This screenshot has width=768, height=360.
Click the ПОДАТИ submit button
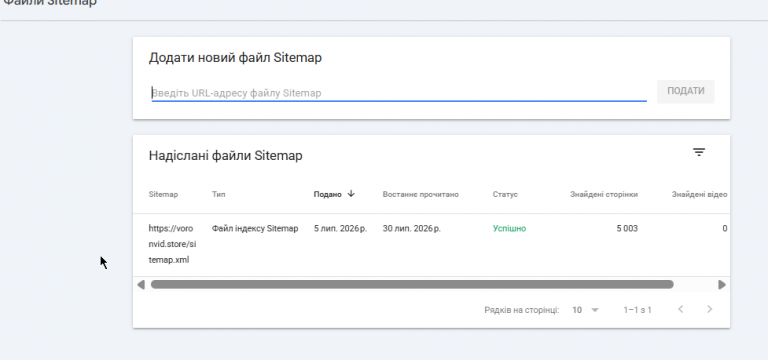(x=685, y=91)
